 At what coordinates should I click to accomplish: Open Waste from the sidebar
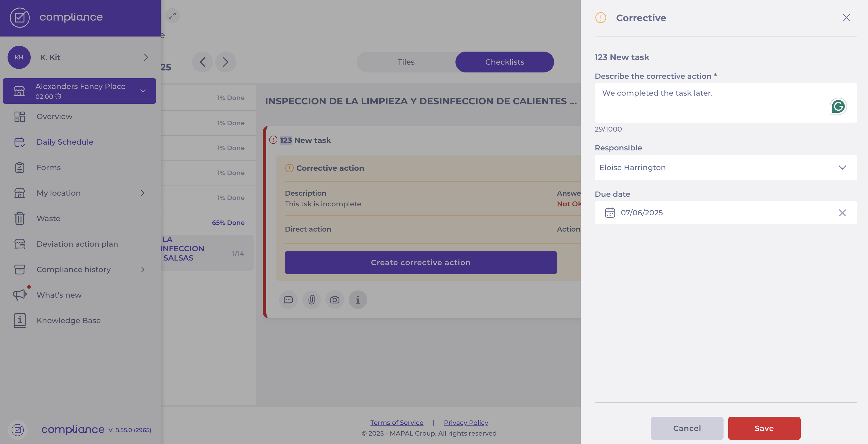[x=48, y=219]
